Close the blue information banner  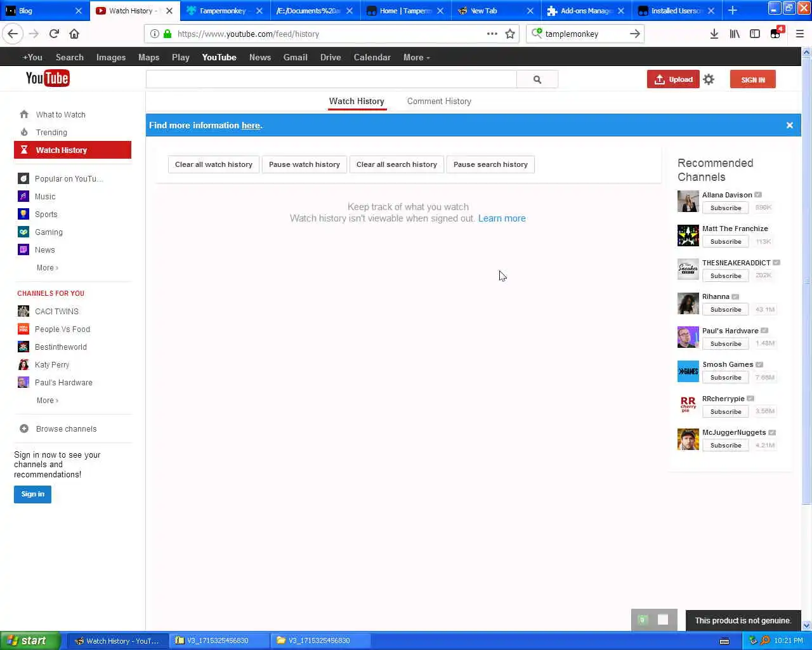(790, 125)
